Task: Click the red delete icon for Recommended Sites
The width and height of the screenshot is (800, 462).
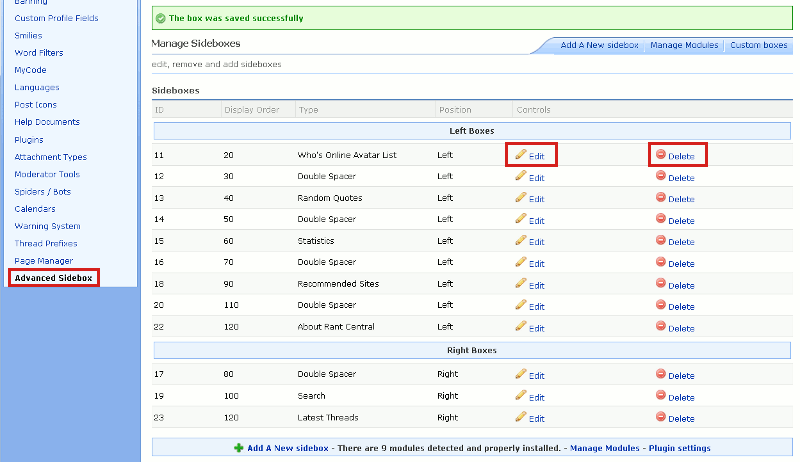Action: pos(660,283)
